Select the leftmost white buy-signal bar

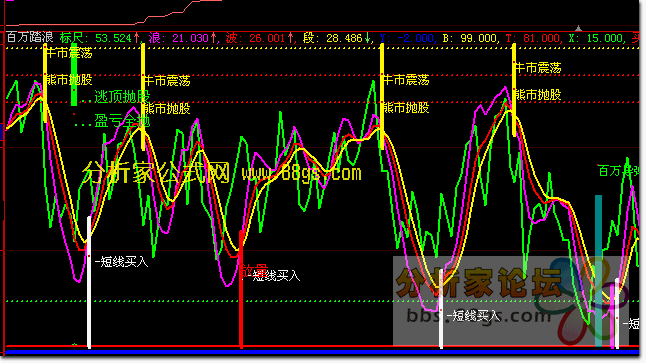tap(89, 282)
